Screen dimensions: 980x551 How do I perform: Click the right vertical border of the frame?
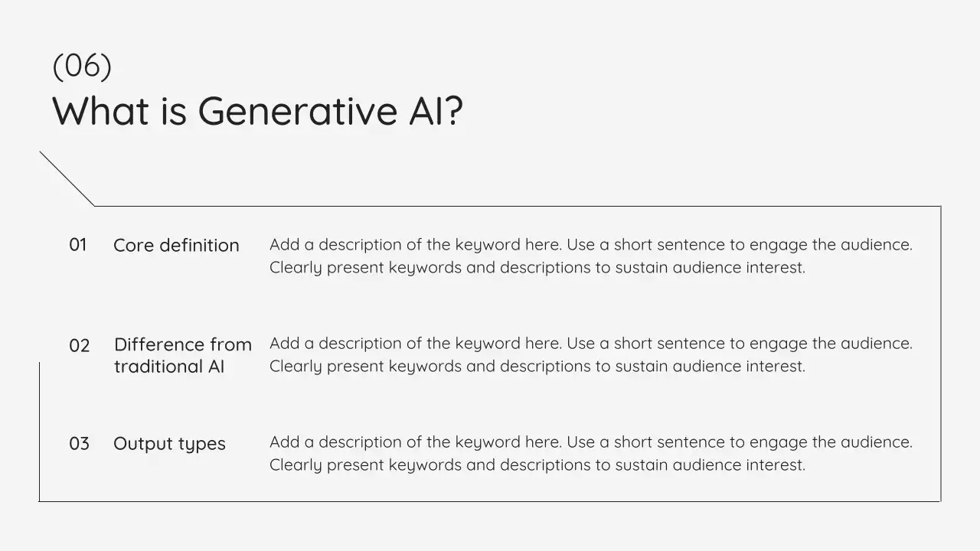(x=940, y=354)
